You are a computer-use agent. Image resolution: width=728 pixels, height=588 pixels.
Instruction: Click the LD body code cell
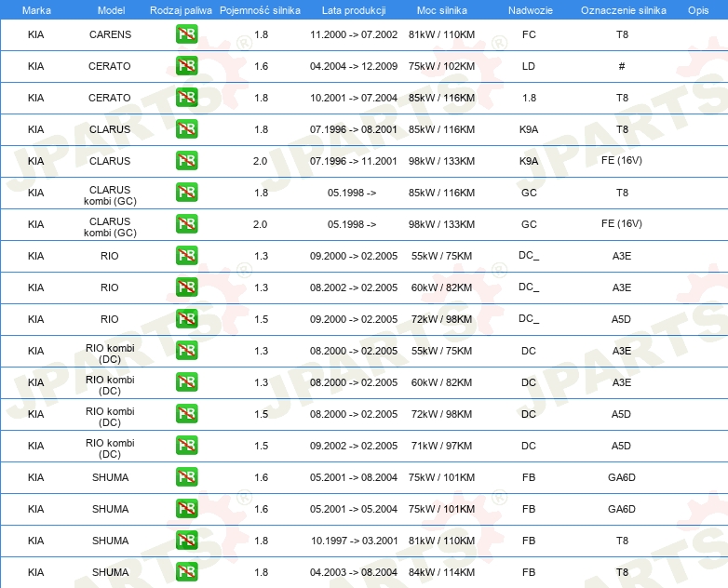click(529, 66)
